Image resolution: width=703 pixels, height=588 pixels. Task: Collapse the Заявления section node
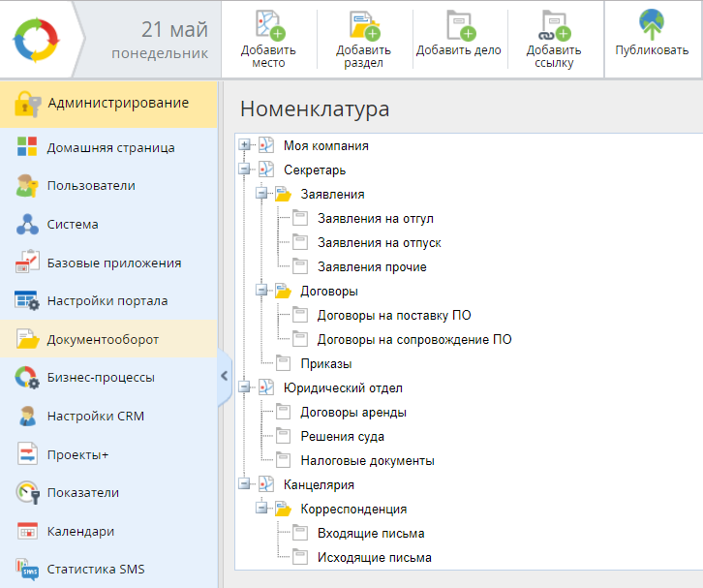[261, 193]
